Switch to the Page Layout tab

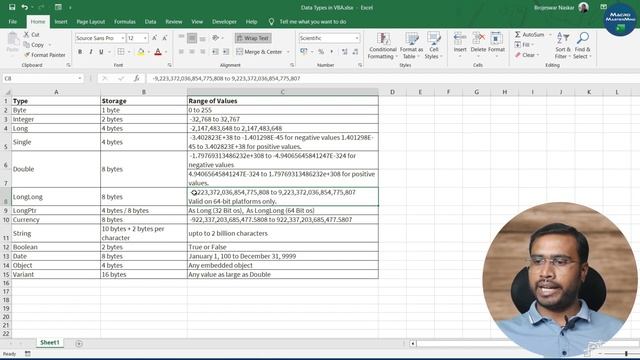click(x=91, y=22)
